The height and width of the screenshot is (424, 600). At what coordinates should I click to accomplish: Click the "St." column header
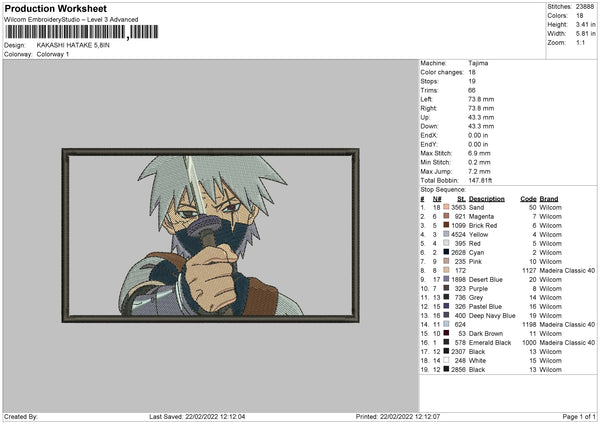(461, 199)
